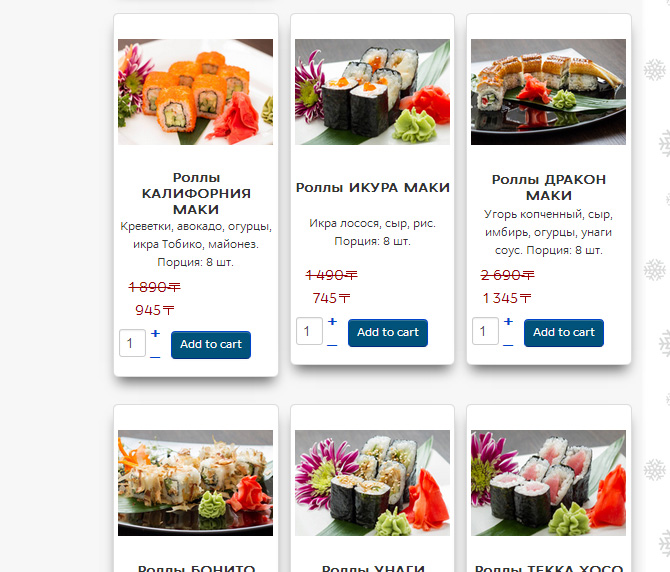Screen dimensions: 670x572
Task: Open Дракон Маки product photo
Action: tap(549, 92)
